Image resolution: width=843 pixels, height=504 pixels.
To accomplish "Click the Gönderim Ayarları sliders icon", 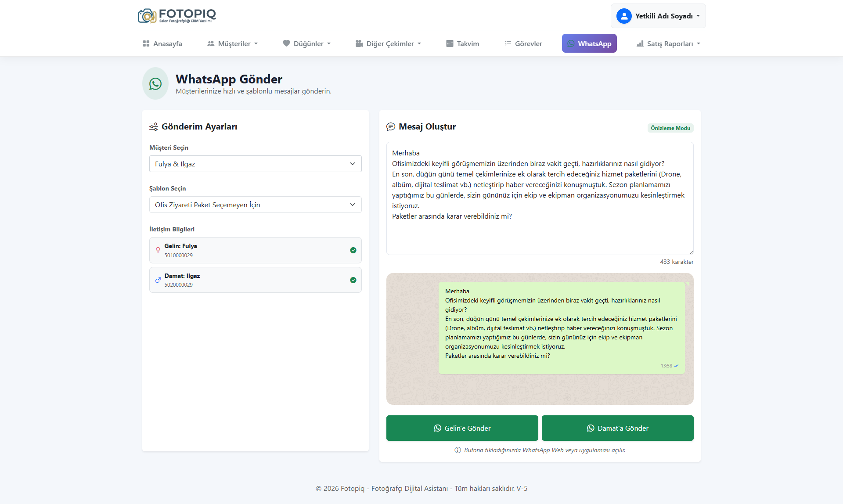I will tap(154, 127).
